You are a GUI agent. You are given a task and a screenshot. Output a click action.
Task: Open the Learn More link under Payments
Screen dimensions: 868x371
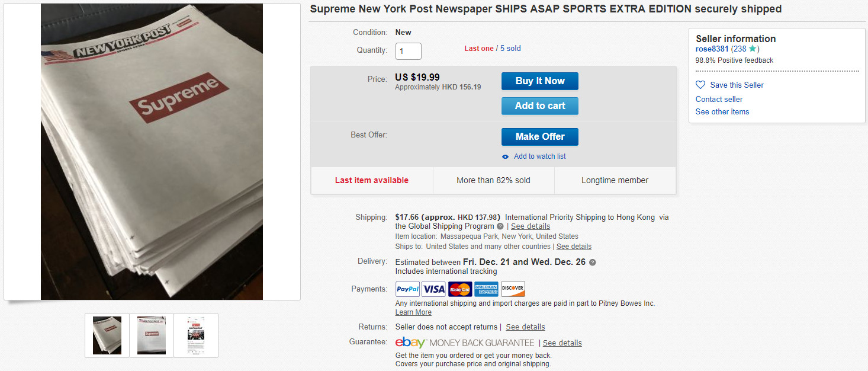[x=413, y=312]
